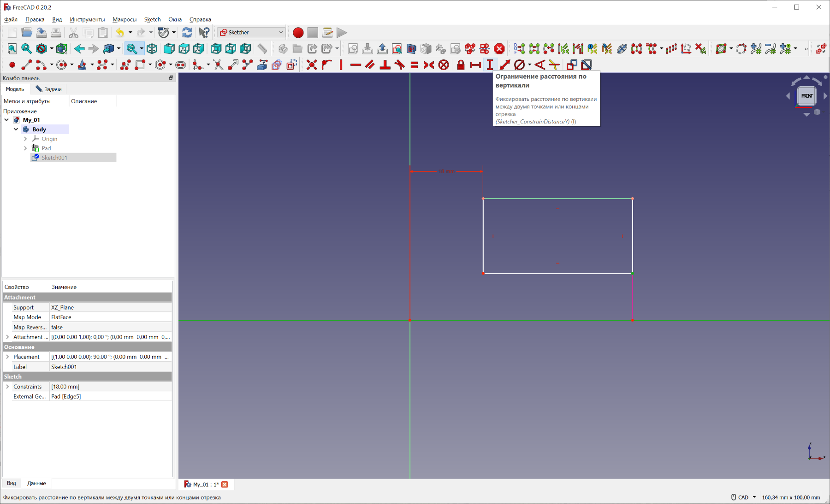
Task: Select the Create rectangle tool
Action: [140, 65]
